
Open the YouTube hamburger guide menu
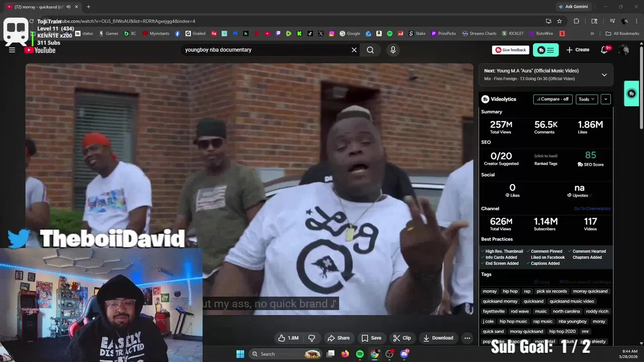[12, 50]
